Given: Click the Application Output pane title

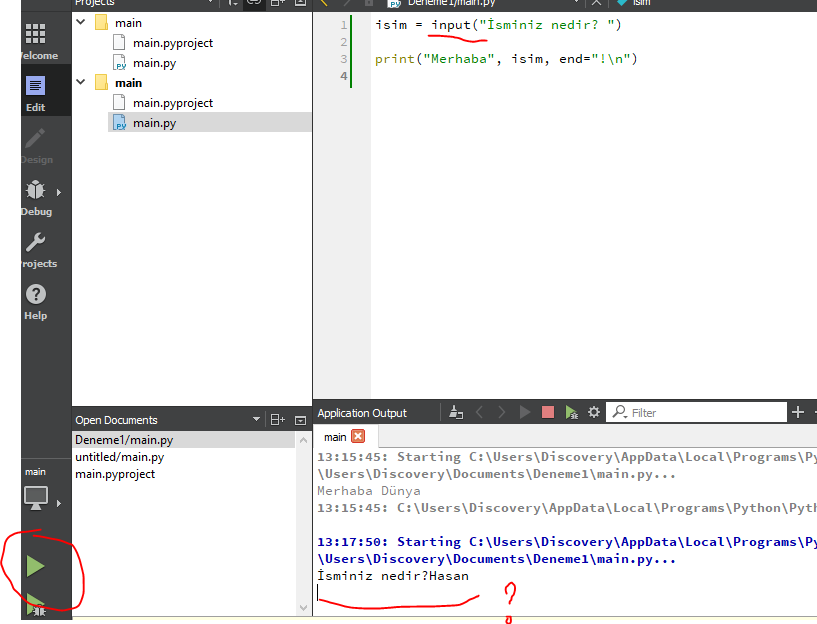Looking at the screenshot, I should coord(362,413).
